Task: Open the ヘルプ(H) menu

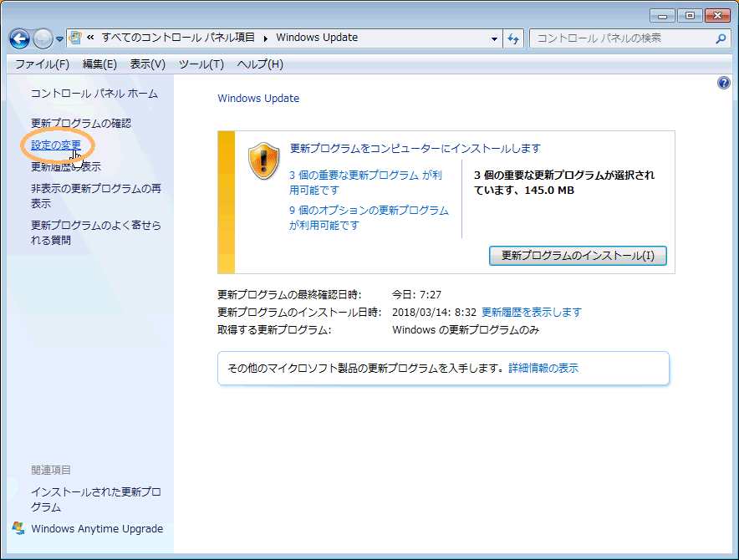Action: tap(260, 64)
